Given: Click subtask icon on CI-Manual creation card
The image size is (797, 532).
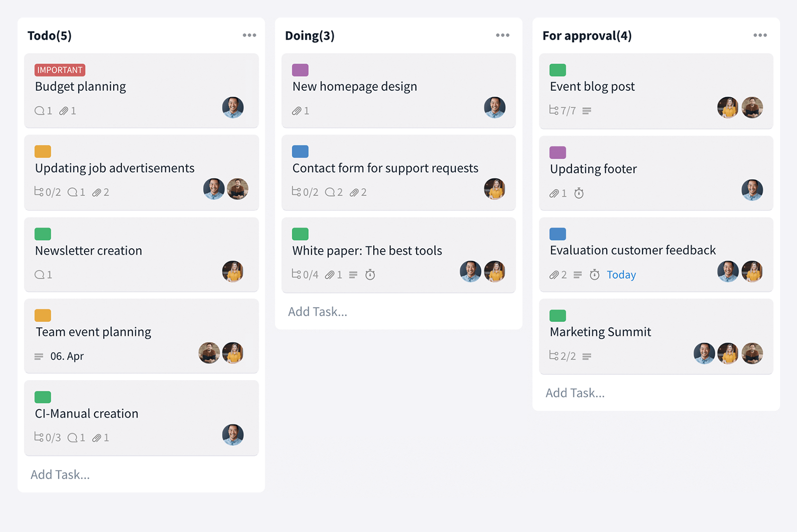Looking at the screenshot, I should tap(39, 437).
